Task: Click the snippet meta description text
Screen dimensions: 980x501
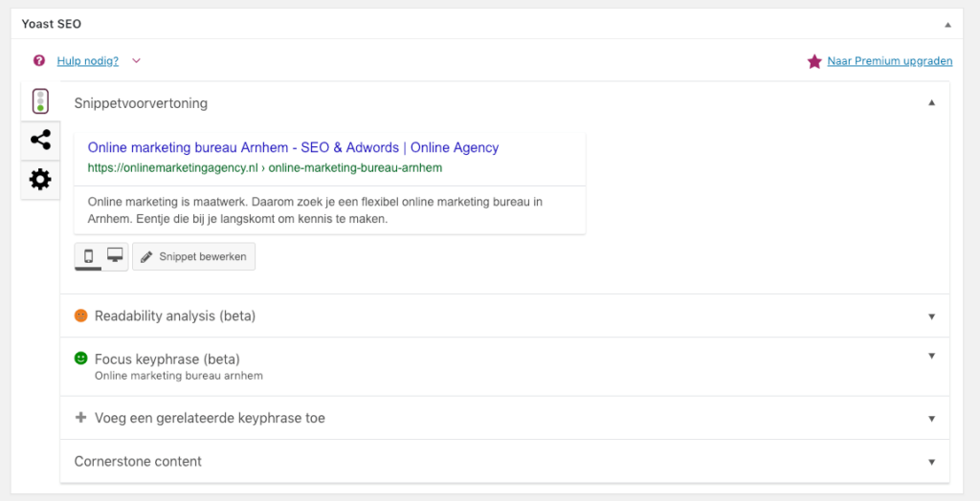Action: click(x=315, y=210)
